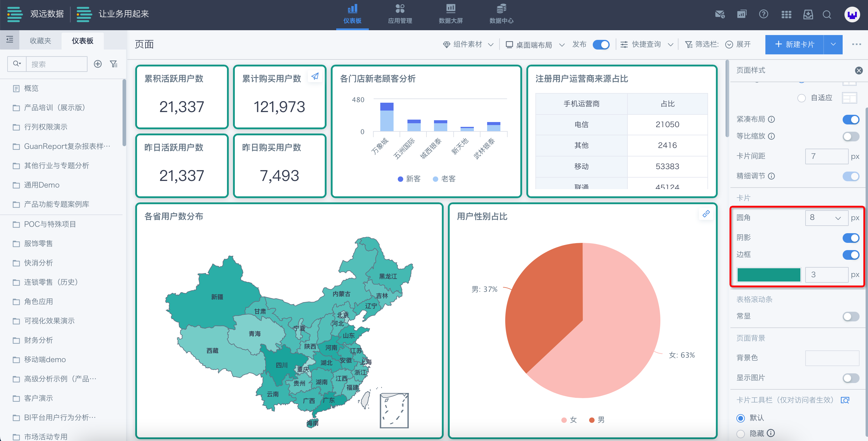Image resolution: width=868 pixels, height=441 pixels.
Task: Switch to the 收藏夹 tab
Action: point(40,41)
